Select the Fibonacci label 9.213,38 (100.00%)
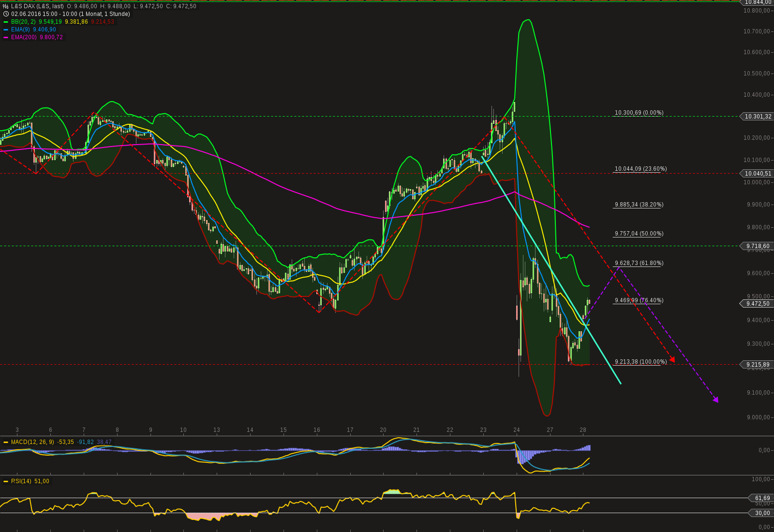 tap(641, 362)
